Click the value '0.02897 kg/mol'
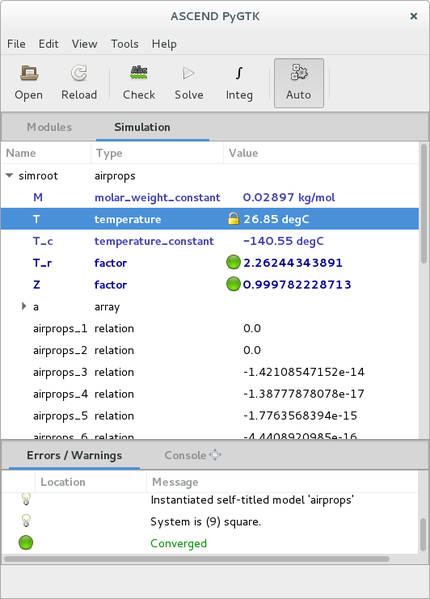The image size is (430, 599). tap(289, 198)
